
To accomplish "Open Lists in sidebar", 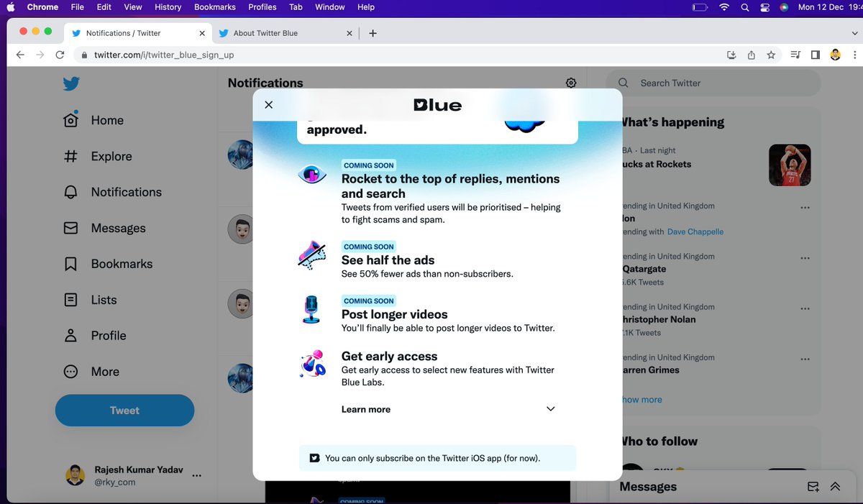I will 90,300.
